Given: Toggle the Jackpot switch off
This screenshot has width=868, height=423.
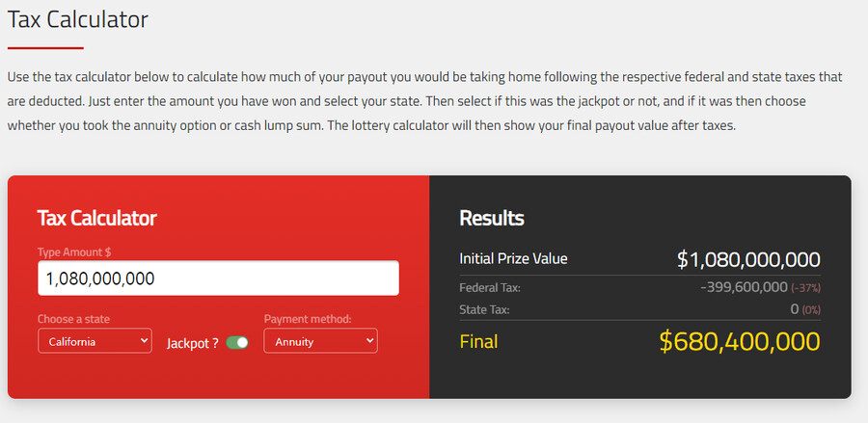Looking at the screenshot, I should [237, 342].
